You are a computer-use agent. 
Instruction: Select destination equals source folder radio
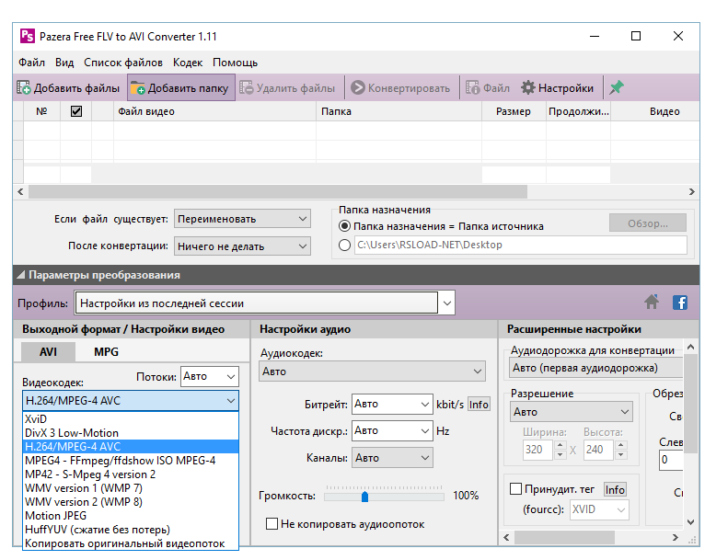pyautogui.click(x=344, y=226)
